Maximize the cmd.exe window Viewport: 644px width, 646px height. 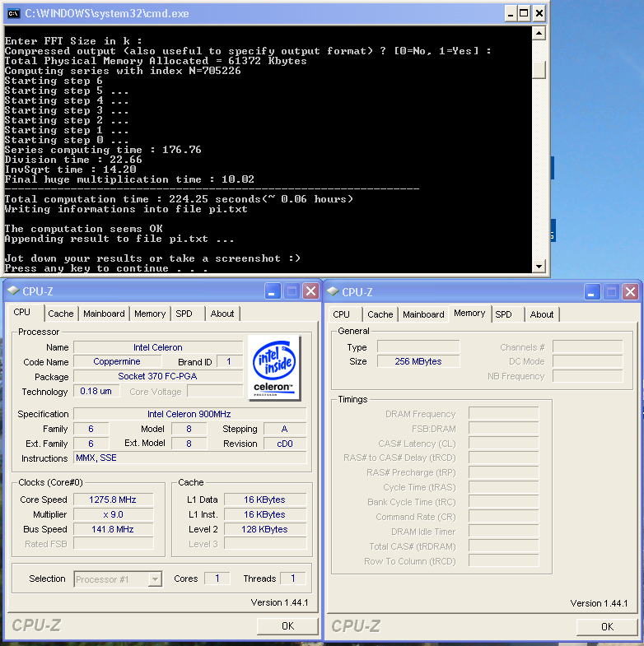pos(524,14)
